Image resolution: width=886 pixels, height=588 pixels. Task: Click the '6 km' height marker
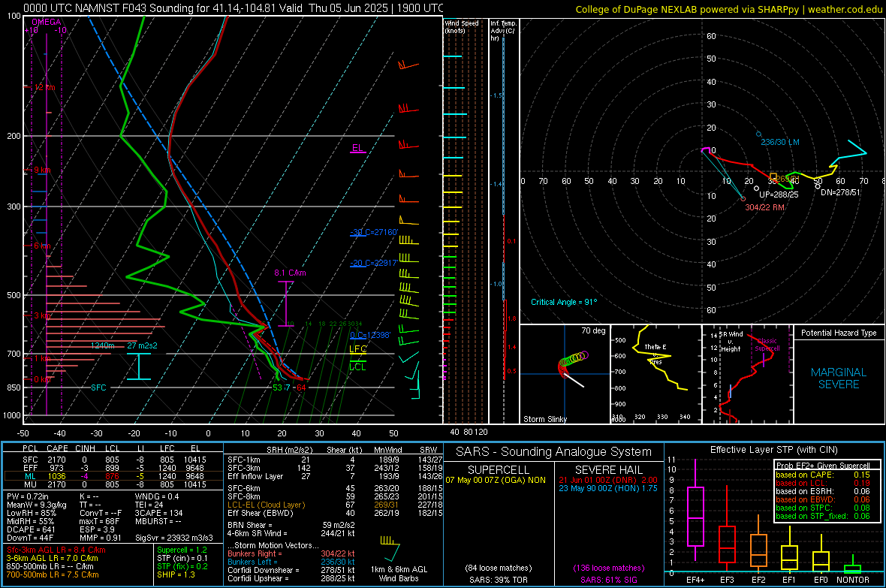pos(42,246)
